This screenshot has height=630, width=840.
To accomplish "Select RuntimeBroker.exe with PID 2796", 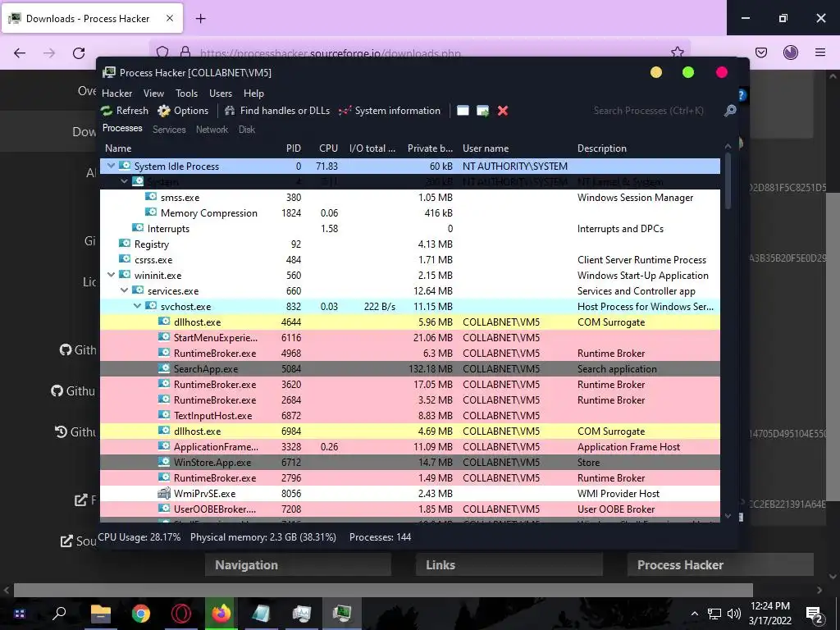I will (x=410, y=477).
